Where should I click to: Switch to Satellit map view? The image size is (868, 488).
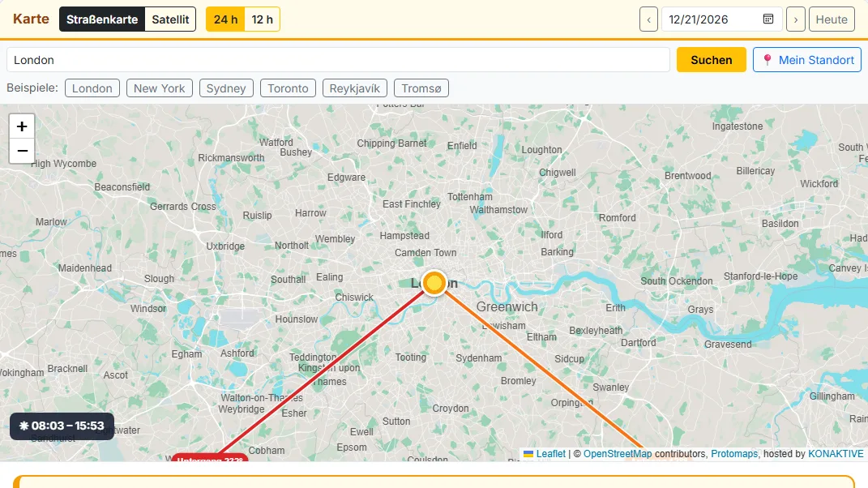click(170, 19)
